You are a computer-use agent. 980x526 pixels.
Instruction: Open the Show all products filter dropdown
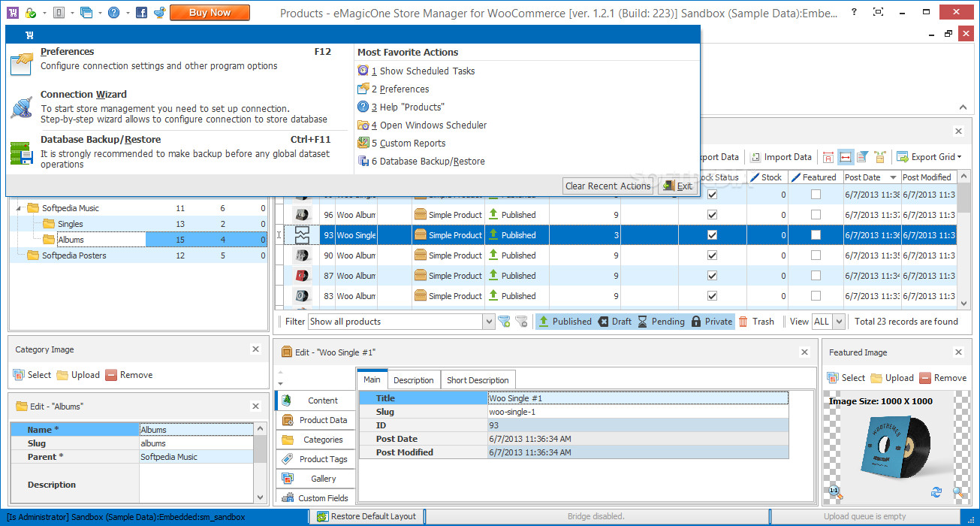(489, 322)
